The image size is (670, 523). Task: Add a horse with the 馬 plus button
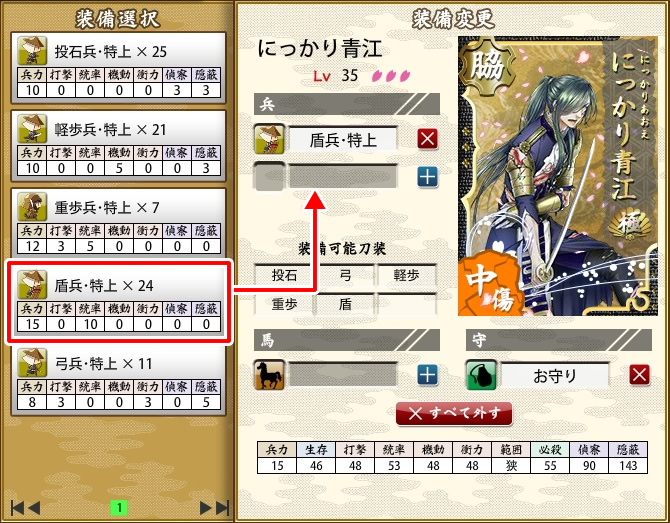[x=427, y=375]
